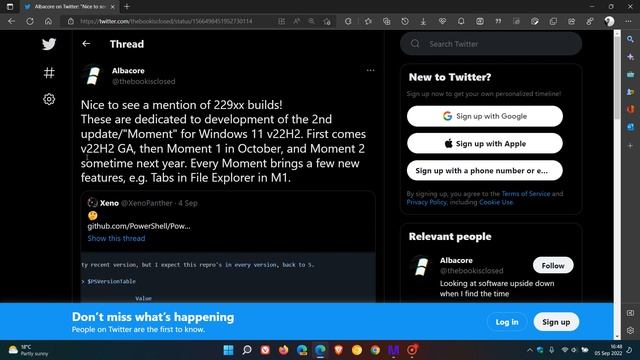Launch Brave browser from the taskbar

[338, 350]
